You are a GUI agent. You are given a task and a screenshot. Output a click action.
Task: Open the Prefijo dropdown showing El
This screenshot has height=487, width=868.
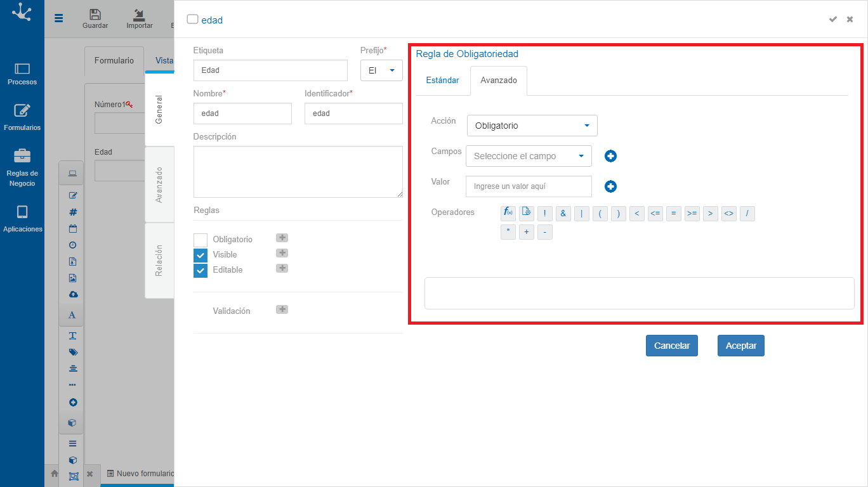(381, 70)
